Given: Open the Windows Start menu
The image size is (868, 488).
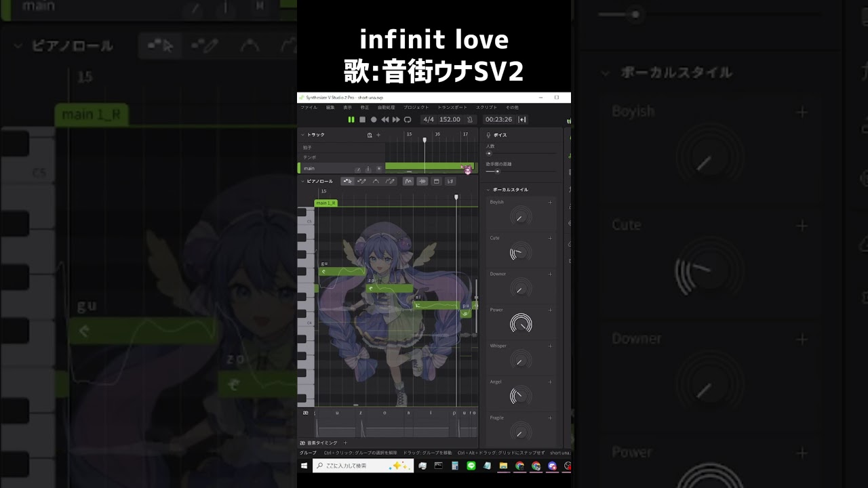Looking at the screenshot, I should coord(304,466).
